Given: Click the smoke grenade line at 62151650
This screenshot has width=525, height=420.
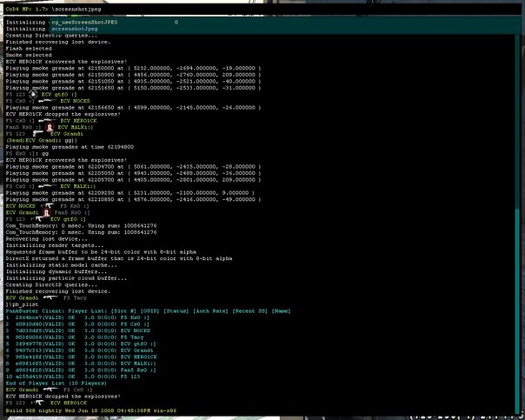Looking at the screenshot, I should pos(133,88).
